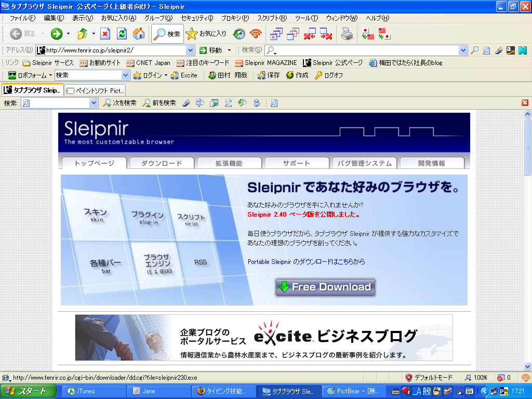The height and width of the screenshot is (399, 532).
Task: Click the Free Download button
Action: coord(325,287)
